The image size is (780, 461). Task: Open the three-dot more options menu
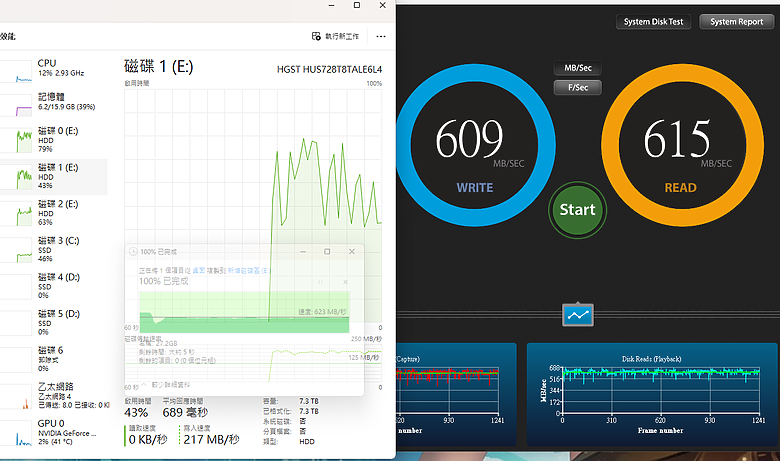[x=381, y=36]
